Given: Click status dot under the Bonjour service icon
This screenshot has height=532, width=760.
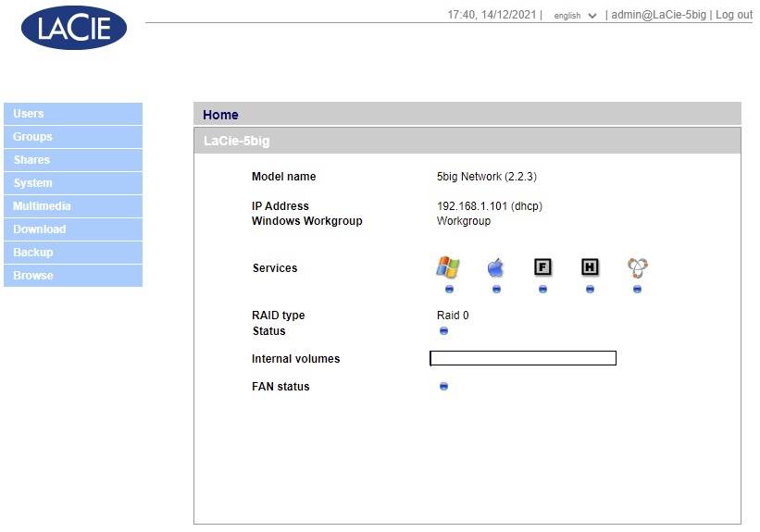Looking at the screenshot, I should click(638, 290).
